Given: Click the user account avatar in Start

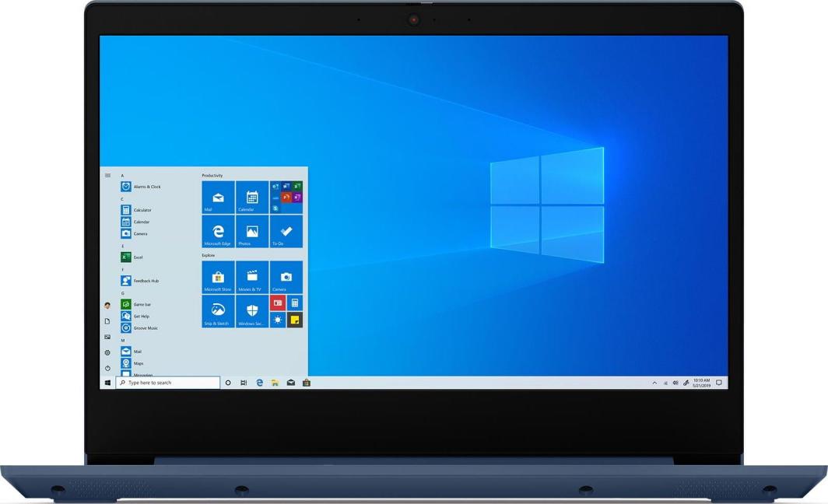Looking at the screenshot, I should pos(107,305).
